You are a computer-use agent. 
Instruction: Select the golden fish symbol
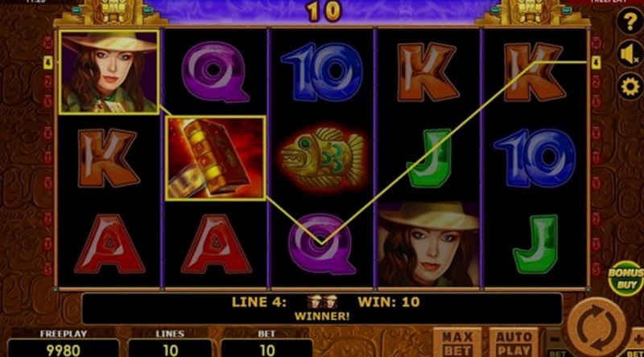pos(322,158)
